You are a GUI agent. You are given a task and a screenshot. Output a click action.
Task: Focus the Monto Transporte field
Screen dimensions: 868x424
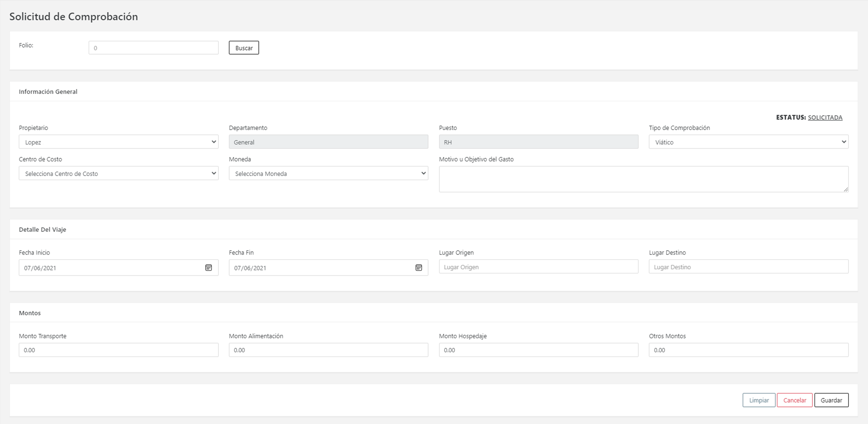(x=118, y=350)
